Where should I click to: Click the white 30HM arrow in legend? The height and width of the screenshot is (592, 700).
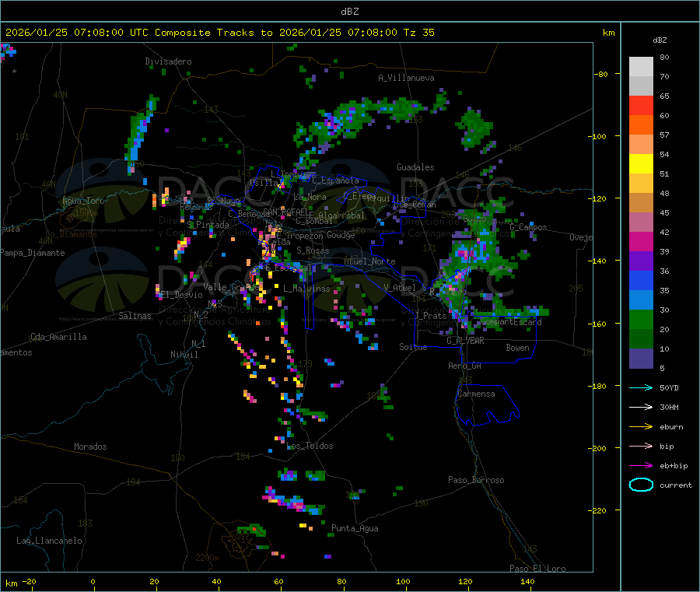tap(641, 407)
